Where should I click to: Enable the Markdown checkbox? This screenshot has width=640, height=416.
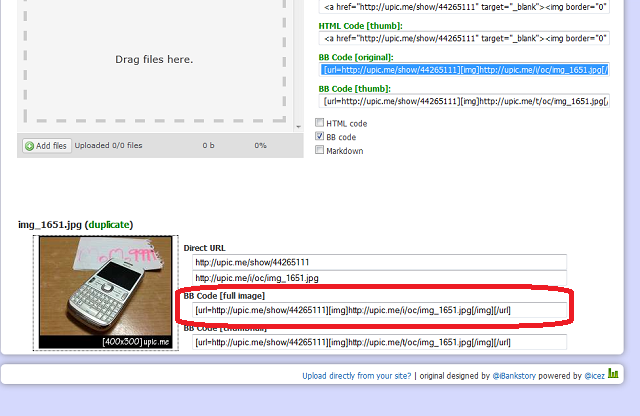click(x=320, y=150)
